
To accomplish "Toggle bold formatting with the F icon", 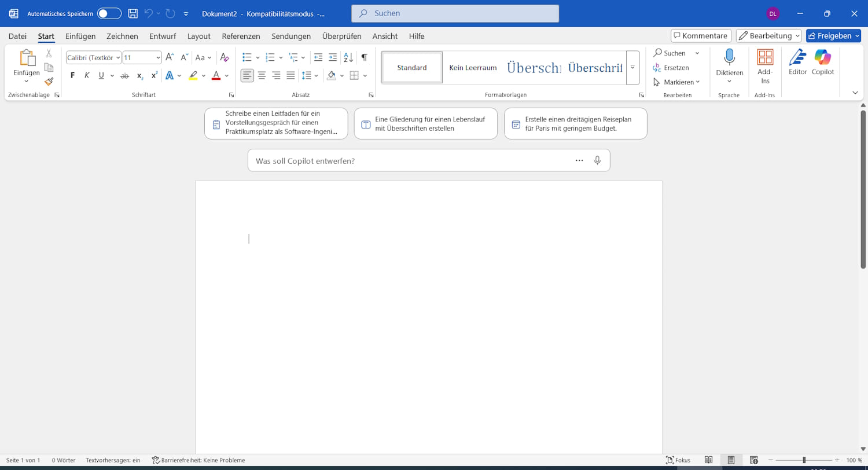I will pos(72,75).
